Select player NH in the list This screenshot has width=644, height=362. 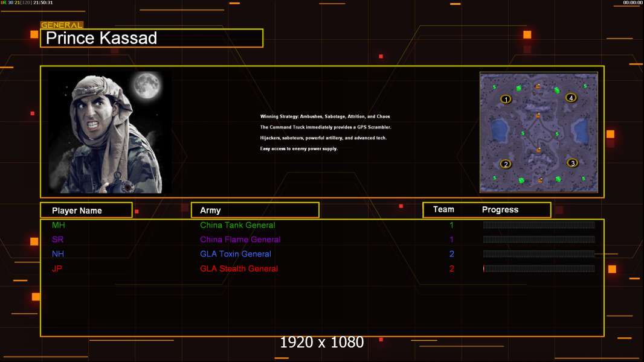tap(58, 254)
